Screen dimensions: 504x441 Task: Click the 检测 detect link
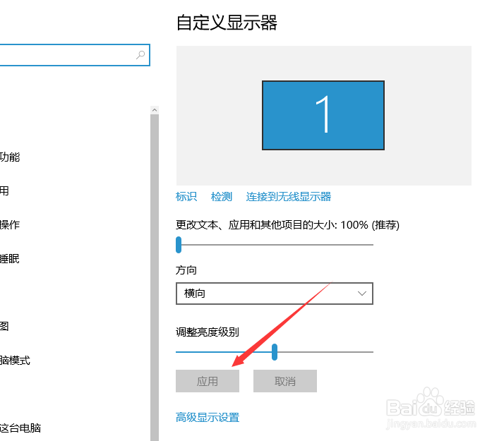pos(221,197)
